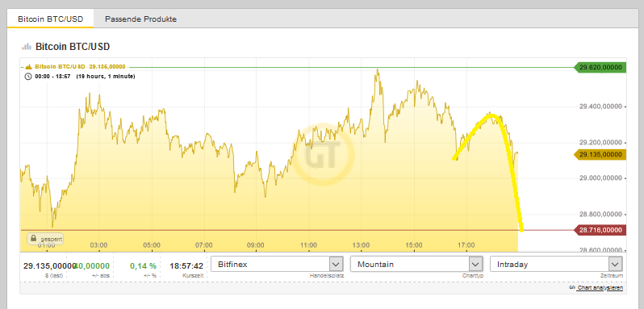Open the Mountain Charttyp dropdown
Screen dimensions: 644x309
416,264
